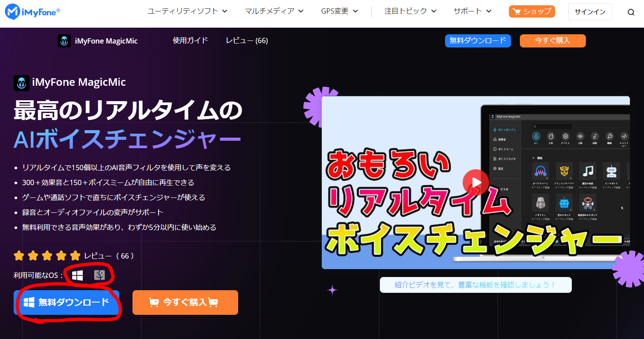Click the iMyFone logo in header
644x339 pixels.
tap(32, 11)
